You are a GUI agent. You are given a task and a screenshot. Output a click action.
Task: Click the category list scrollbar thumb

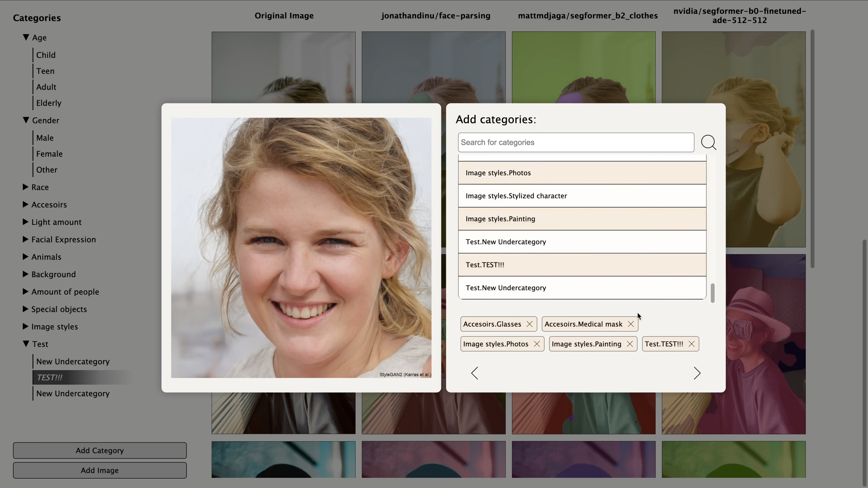click(712, 293)
